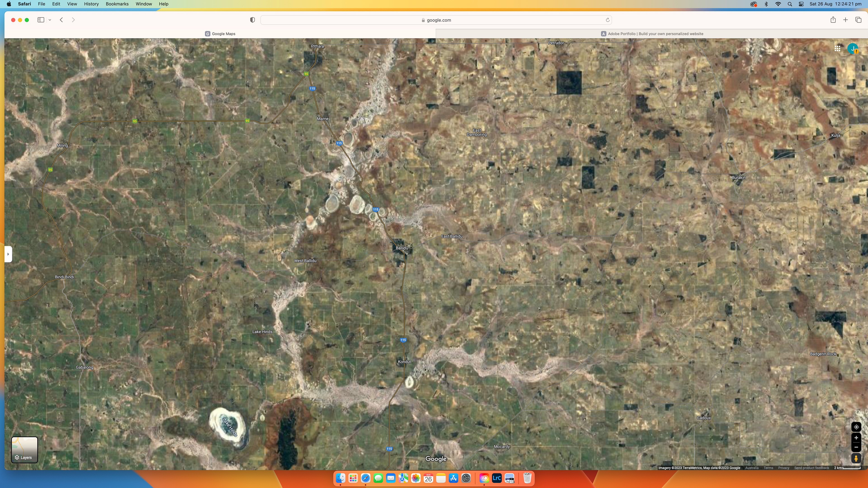Focus the google.com address bar

click(x=436, y=20)
